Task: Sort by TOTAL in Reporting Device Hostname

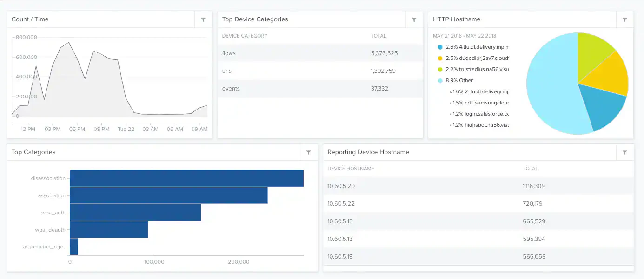Action: click(530, 169)
